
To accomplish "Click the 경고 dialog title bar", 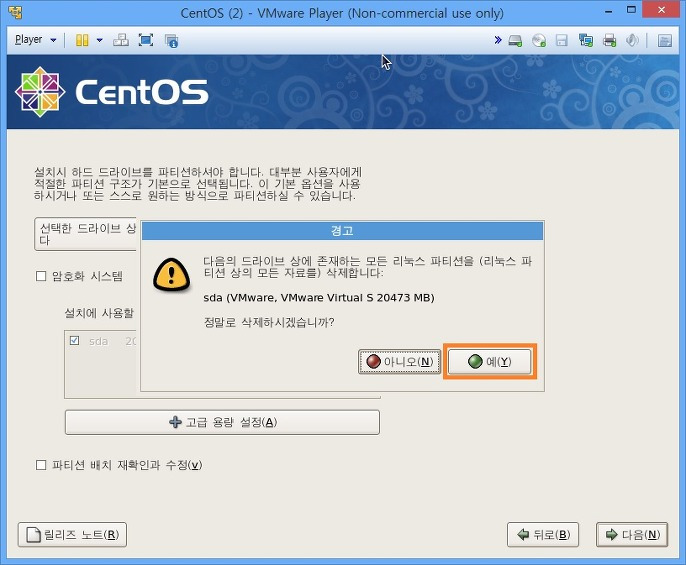I will pyautogui.click(x=342, y=231).
